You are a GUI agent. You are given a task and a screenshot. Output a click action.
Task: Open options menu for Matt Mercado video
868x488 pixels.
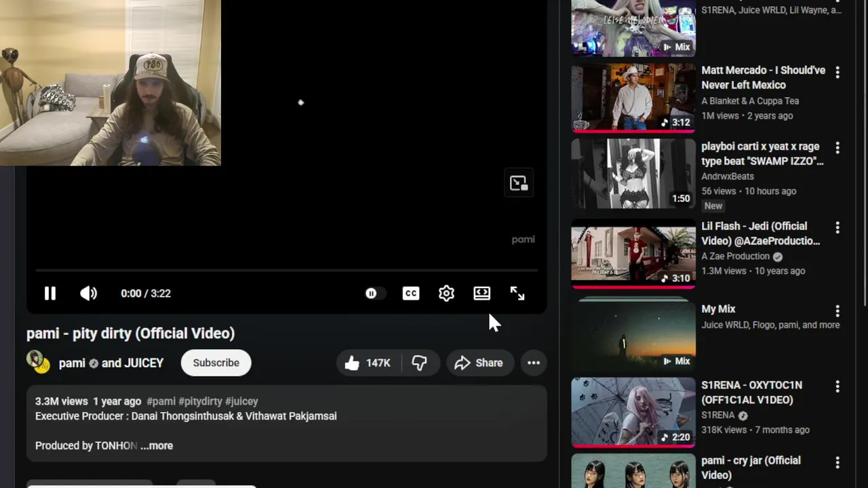pyautogui.click(x=837, y=72)
